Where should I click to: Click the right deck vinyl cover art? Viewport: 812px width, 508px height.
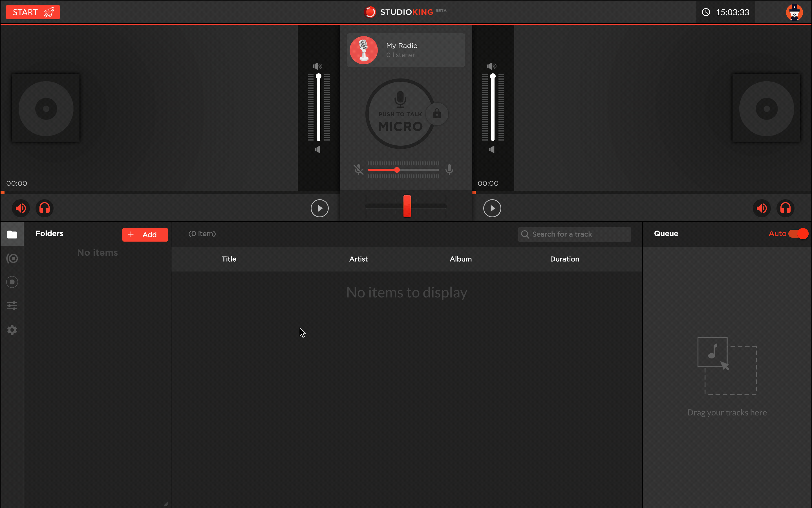click(x=766, y=108)
